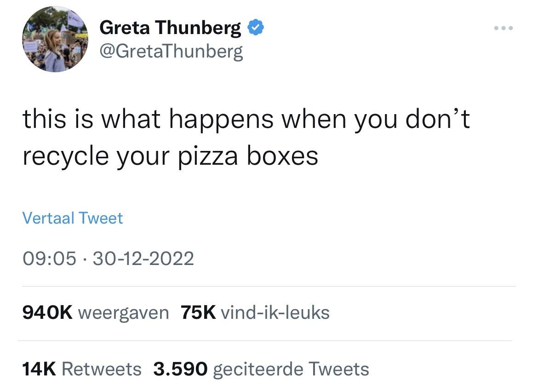The height and width of the screenshot is (392, 538).
Task: Click the 75K likes number
Action: [x=198, y=312]
